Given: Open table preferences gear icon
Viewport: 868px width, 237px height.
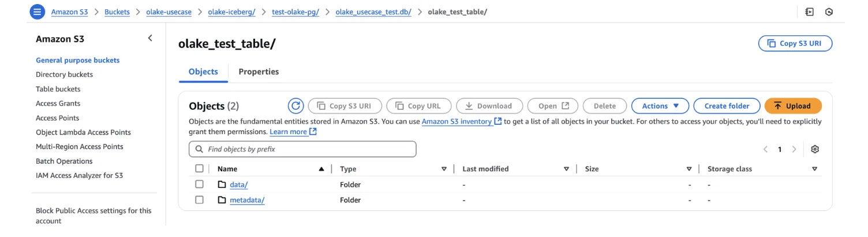Looking at the screenshot, I should point(815,149).
